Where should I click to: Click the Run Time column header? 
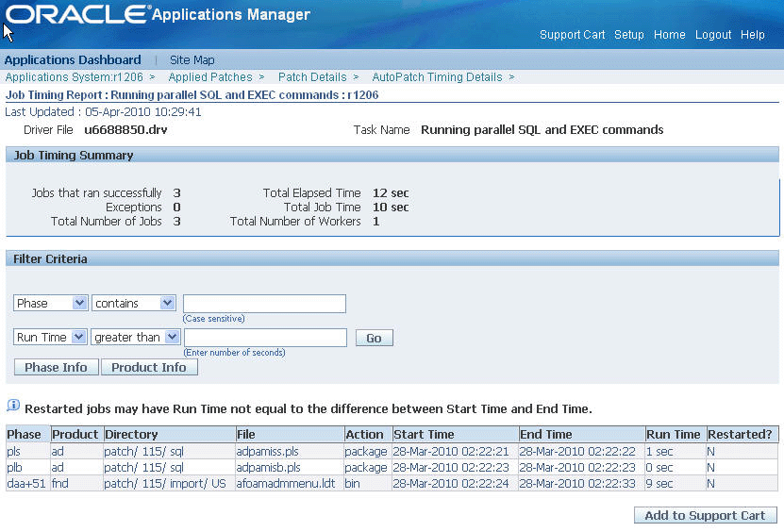coord(676,434)
